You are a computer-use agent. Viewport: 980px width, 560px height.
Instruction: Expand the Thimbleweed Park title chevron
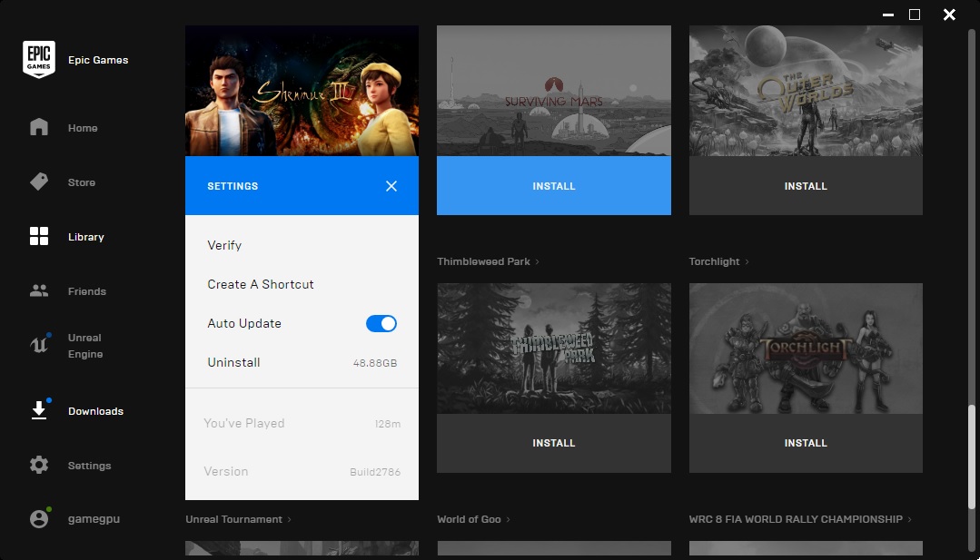[x=538, y=261]
